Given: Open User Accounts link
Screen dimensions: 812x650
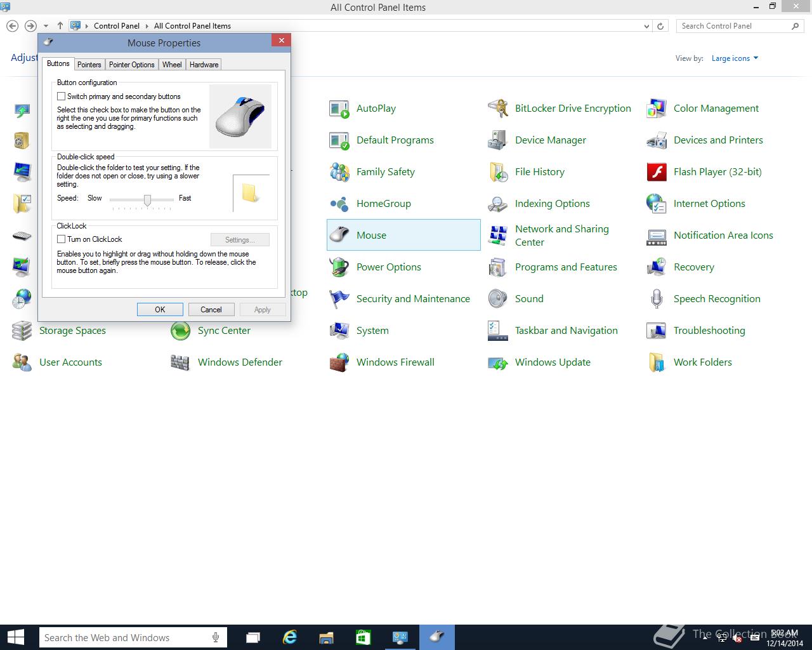Looking at the screenshot, I should (70, 362).
